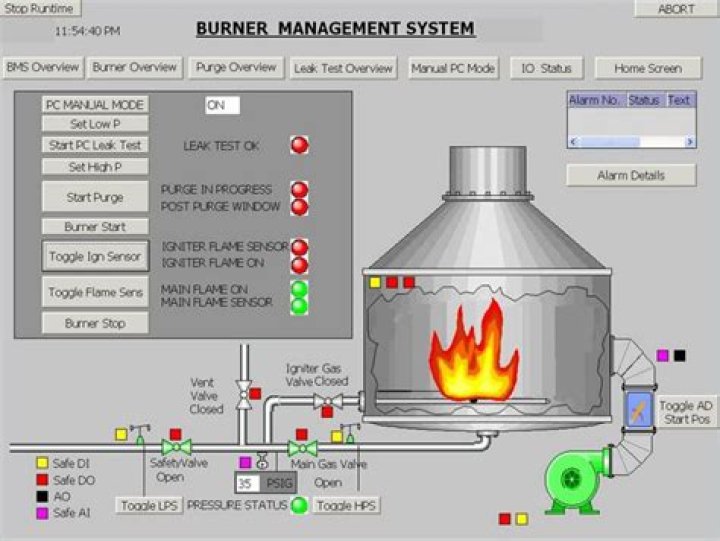Click the Alarm No. column header

coord(597,100)
